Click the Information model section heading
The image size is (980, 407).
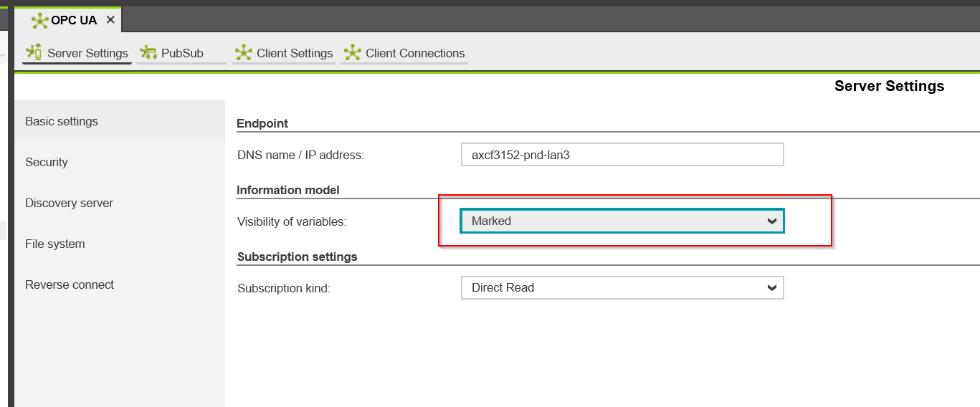[x=288, y=190]
